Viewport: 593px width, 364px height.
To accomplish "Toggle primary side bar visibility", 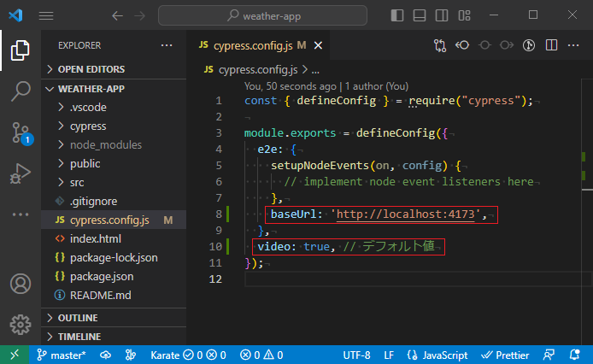I will [396, 15].
